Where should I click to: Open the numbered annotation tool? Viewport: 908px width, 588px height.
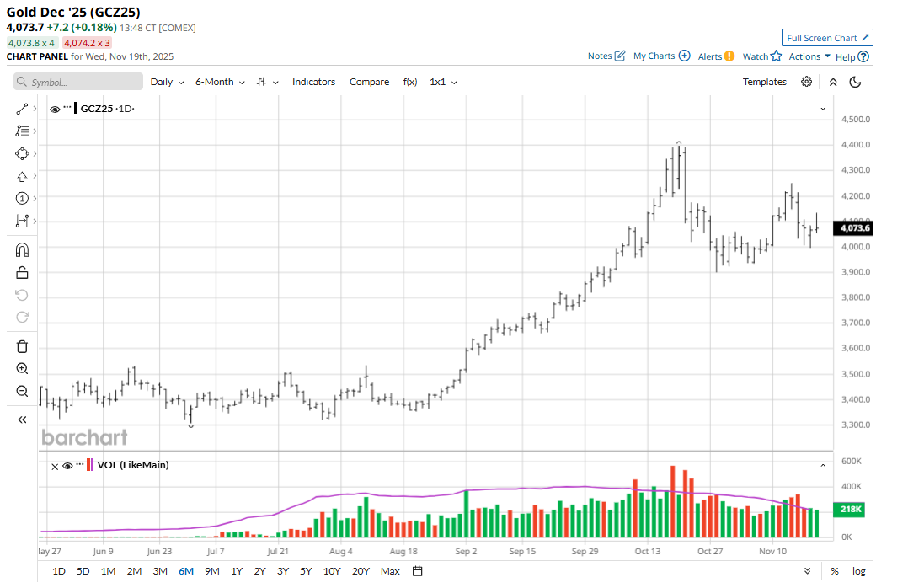[x=22, y=198]
